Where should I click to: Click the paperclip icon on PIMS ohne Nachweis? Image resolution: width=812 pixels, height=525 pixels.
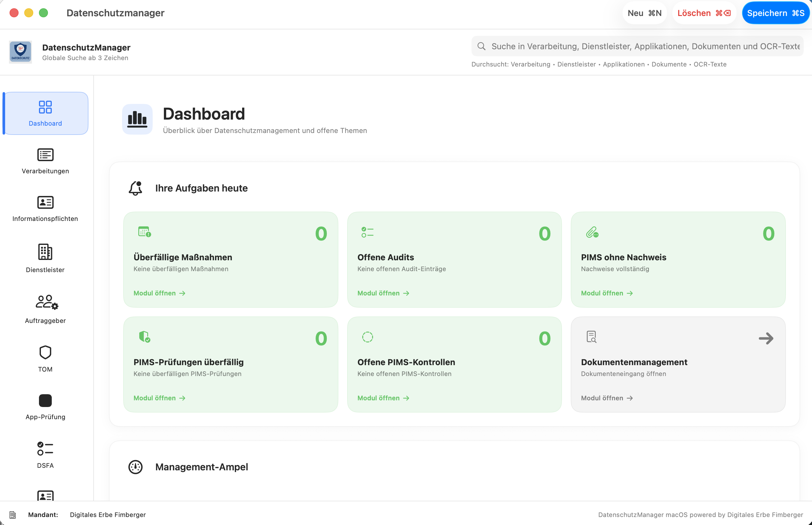(592, 232)
